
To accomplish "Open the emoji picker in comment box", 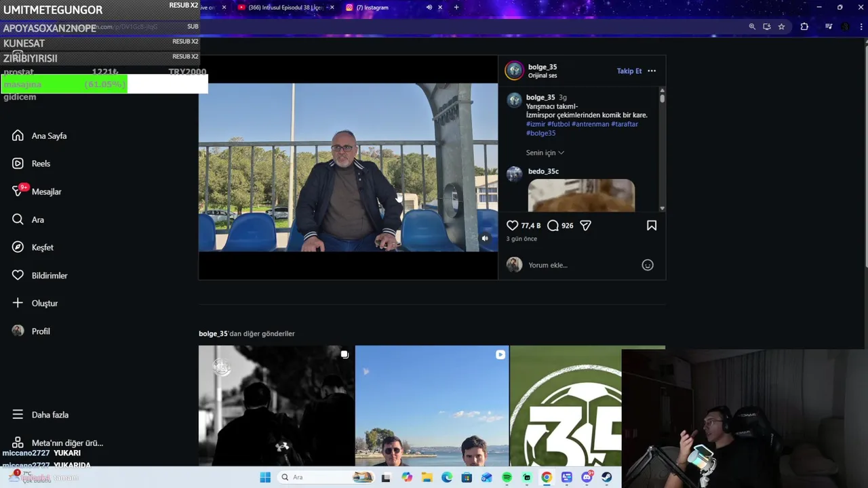I will point(648,265).
